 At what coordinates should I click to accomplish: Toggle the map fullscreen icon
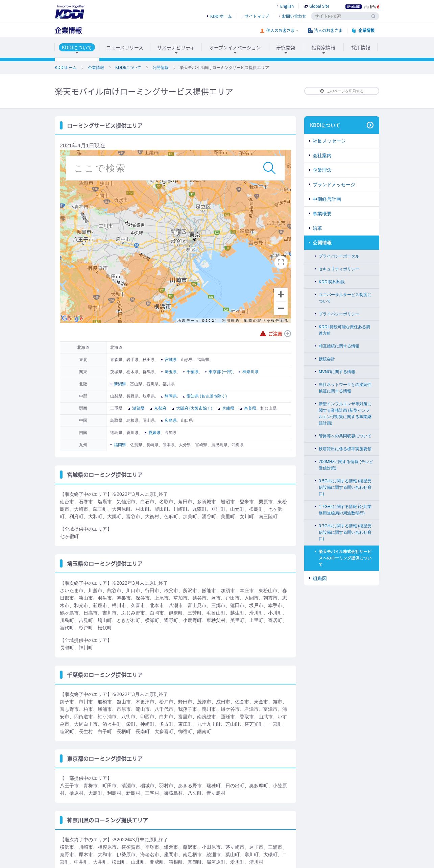(x=281, y=262)
